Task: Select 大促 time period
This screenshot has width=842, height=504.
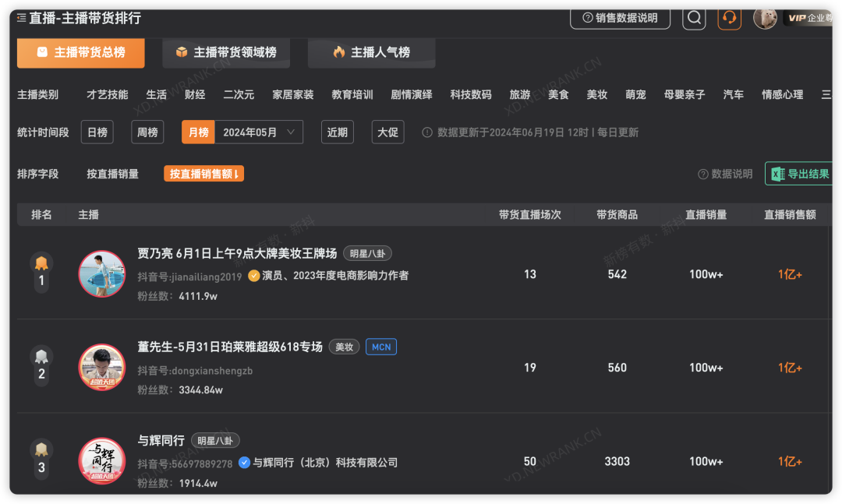Action: pos(387,132)
